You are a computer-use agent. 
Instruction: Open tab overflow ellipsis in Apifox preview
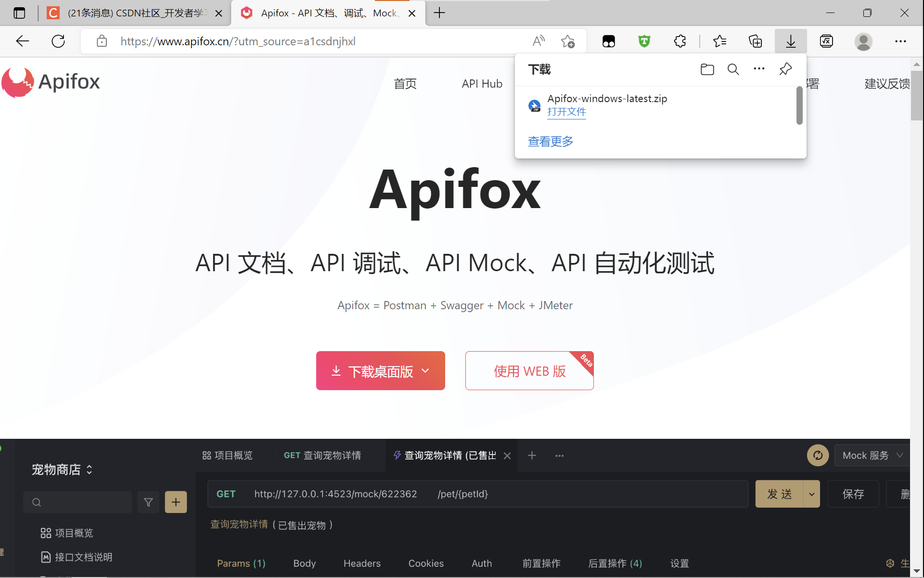559,456
